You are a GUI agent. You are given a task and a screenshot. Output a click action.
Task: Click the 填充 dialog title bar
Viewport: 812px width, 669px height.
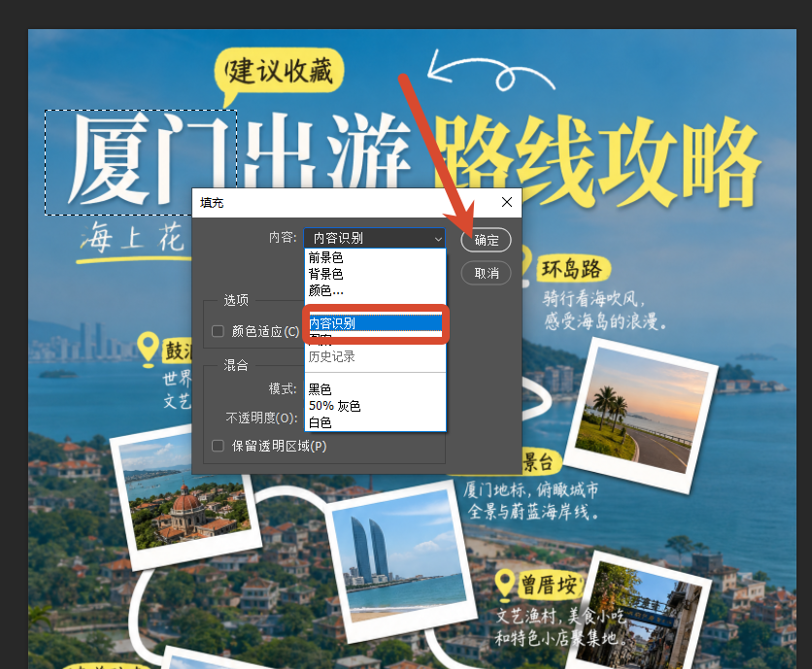[356, 203]
